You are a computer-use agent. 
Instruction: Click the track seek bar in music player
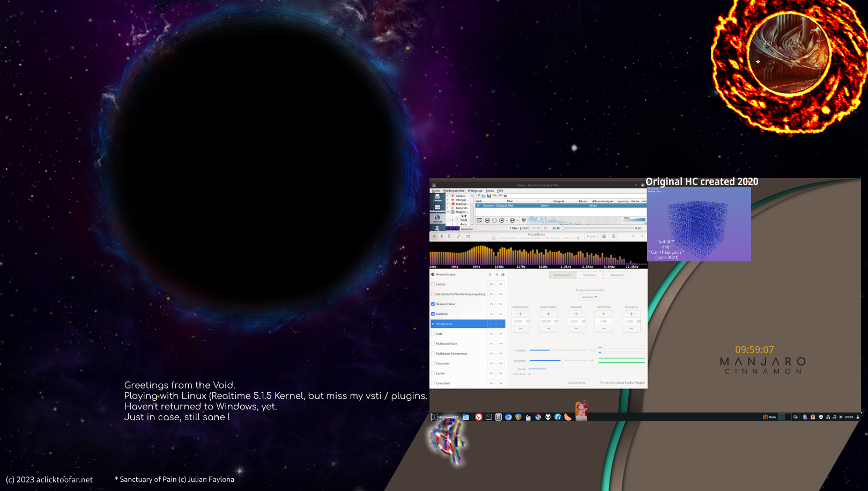coord(598,228)
